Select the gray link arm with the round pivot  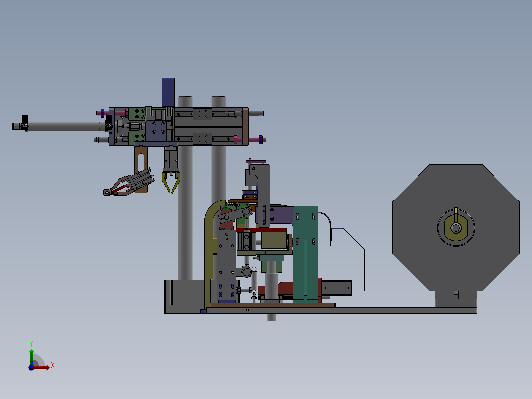(235, 215)
